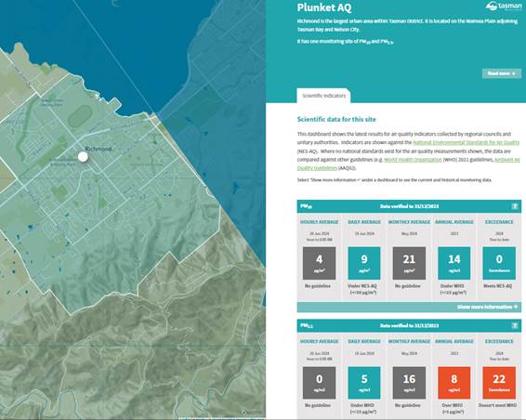Open the National Environmental Standards for Air Quality link
526x420 pixels.
click(466, 142)
